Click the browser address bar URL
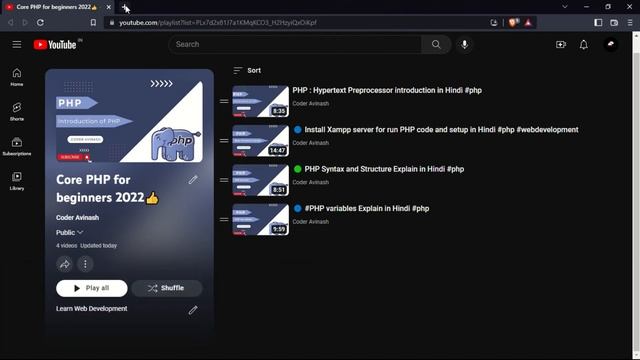The width and height of the screenshot is (640, 360). 218,22
